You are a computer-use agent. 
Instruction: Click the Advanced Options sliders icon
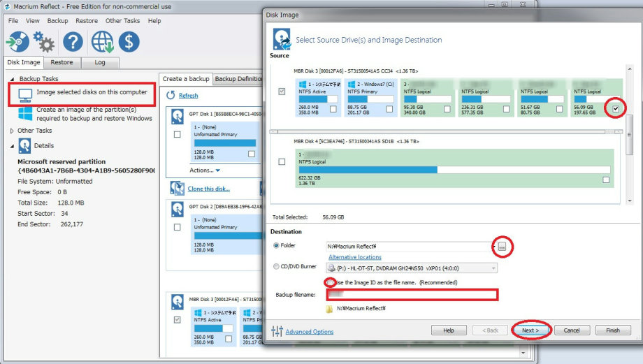pyautogui.click(x=277, y=331)
